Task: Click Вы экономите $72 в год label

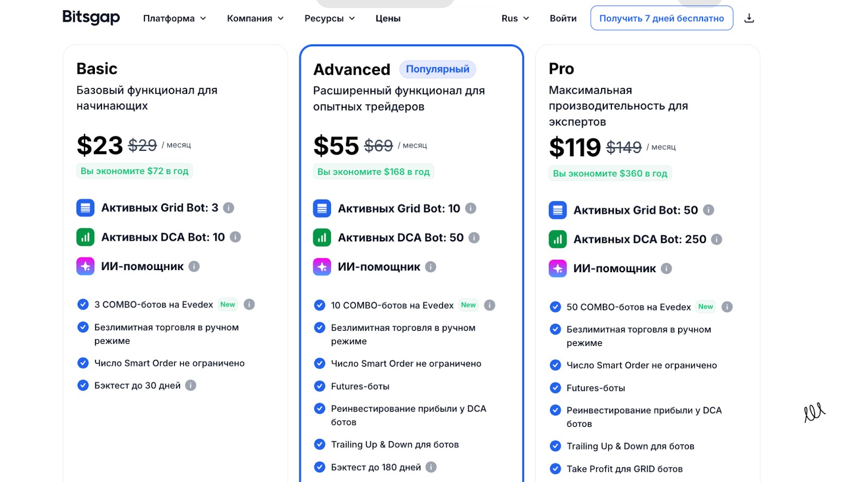Action: click(135, 171)
